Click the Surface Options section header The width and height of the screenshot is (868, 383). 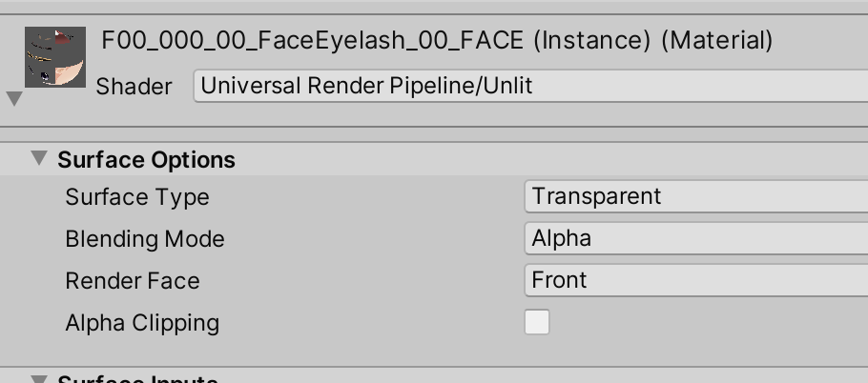(146, 160)
